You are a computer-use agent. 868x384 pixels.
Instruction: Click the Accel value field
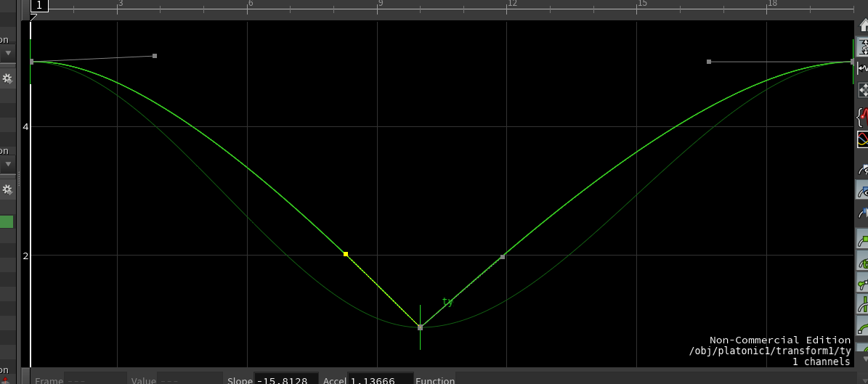(x=381, y=379)
